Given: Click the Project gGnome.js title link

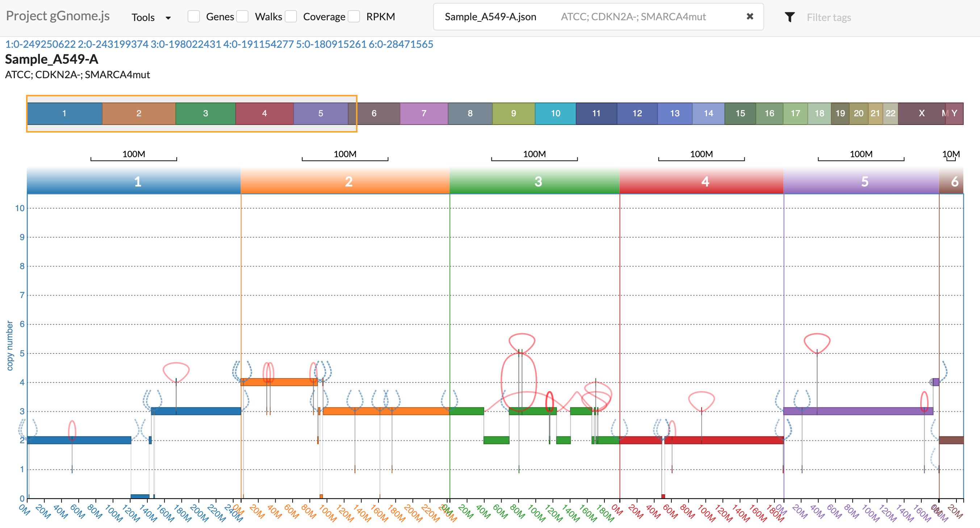Looking at the screenshot, I should coord(58,16).
